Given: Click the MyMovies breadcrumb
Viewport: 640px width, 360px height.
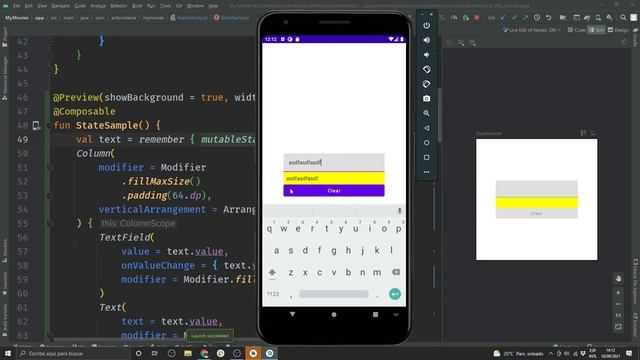Looking at the screenshot, I should (x=17, y=18).
